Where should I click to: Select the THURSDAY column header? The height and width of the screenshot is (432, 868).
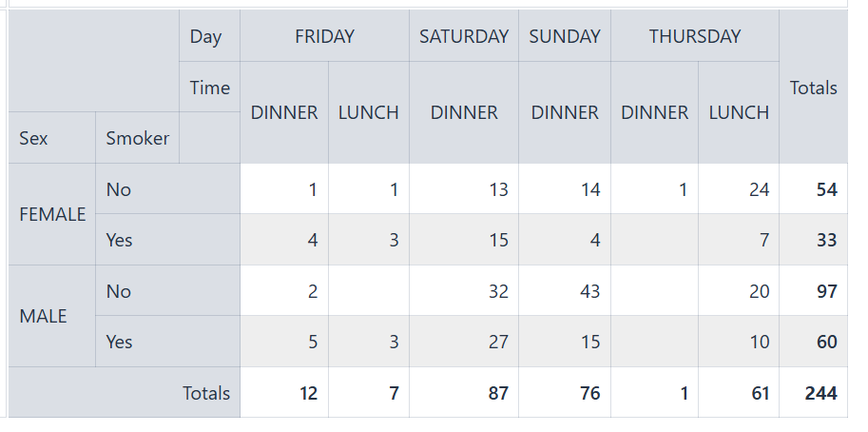pyautogui.click(x=694, y=36)
